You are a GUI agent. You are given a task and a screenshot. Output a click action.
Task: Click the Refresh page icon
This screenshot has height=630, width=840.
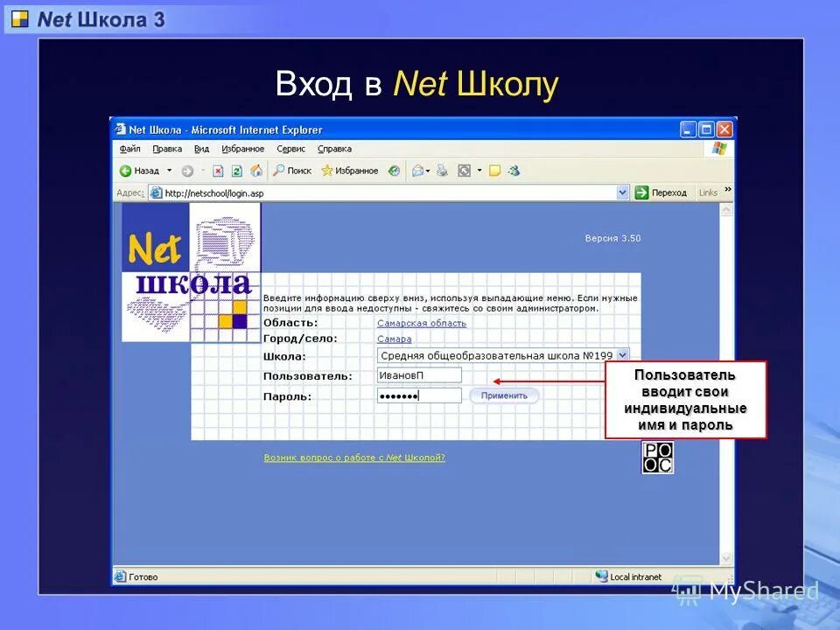coord(236,171)
